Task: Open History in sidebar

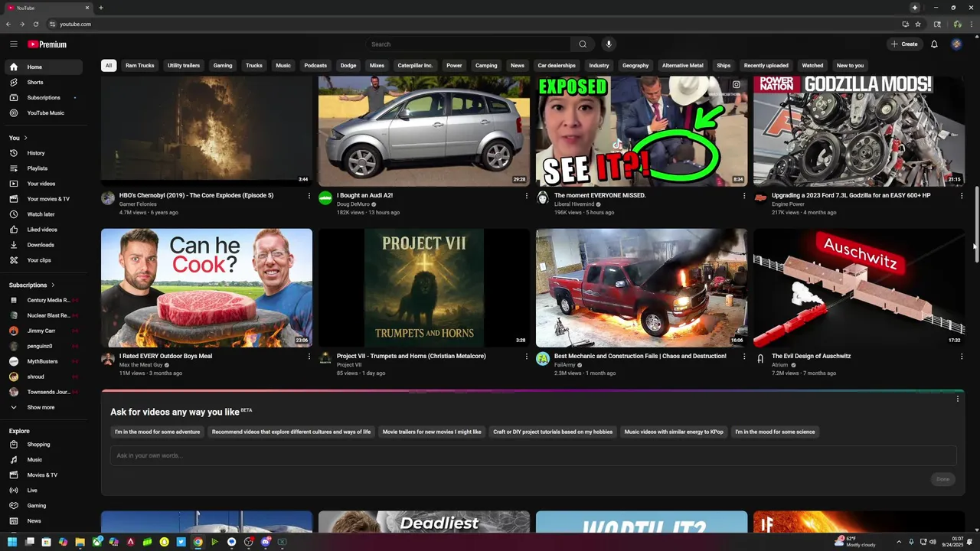Action: click(44, 153)
